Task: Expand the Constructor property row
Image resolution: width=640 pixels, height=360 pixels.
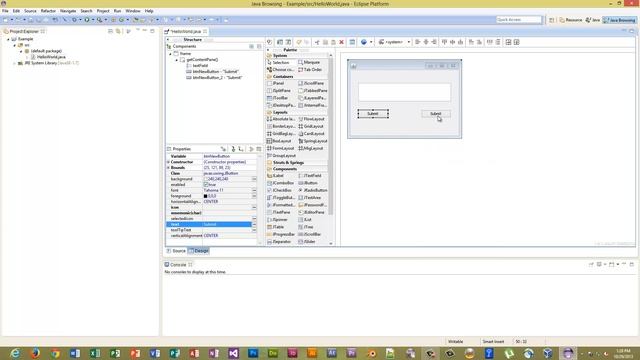Action: click(168, 162)
